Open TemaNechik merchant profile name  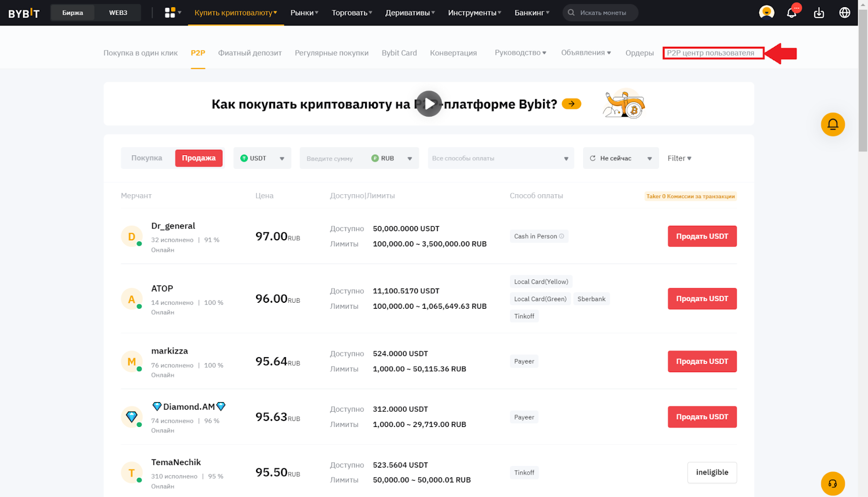point(176,462)
